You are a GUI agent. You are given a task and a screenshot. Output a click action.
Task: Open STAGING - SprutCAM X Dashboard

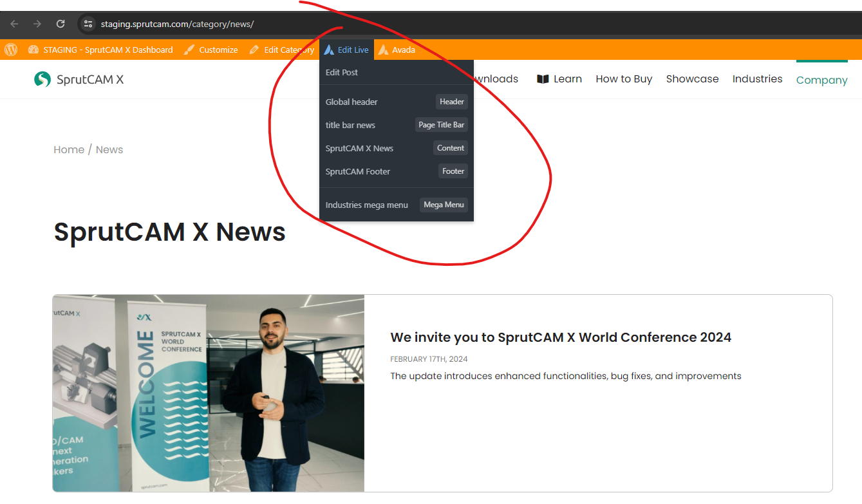[x=100, y=50]
